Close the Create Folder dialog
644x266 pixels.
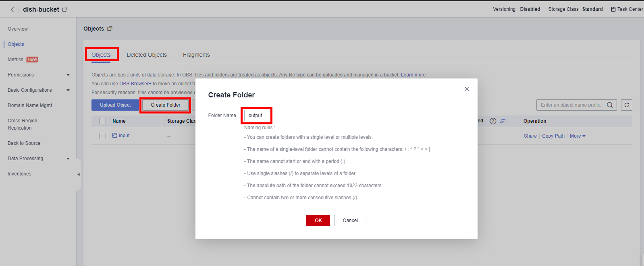[x=467, y=89]
